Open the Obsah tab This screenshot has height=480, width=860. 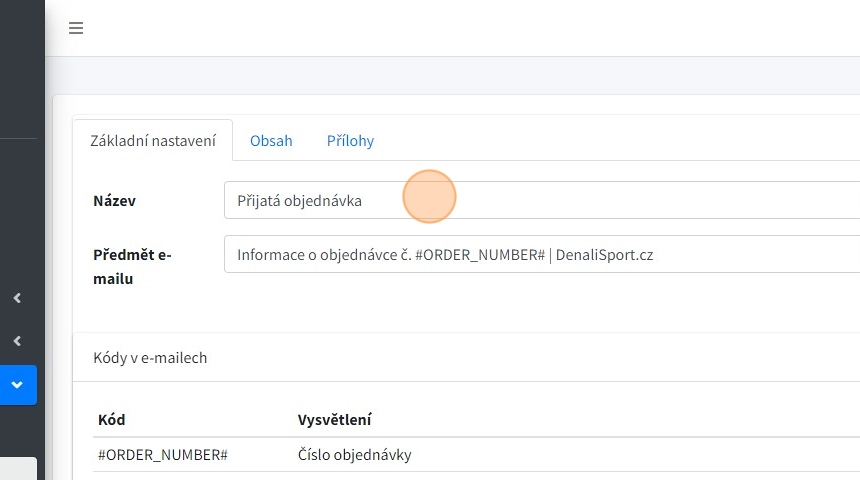tap(271, 141)
